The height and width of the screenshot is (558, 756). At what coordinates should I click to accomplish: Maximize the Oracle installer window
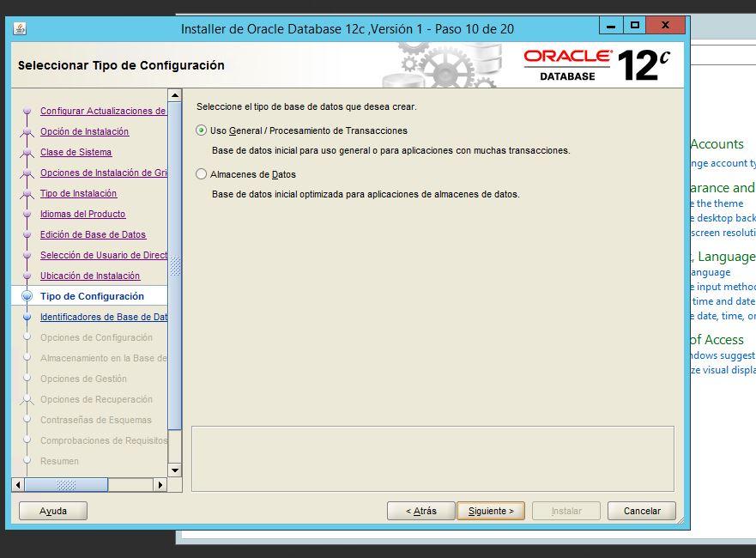634,26
